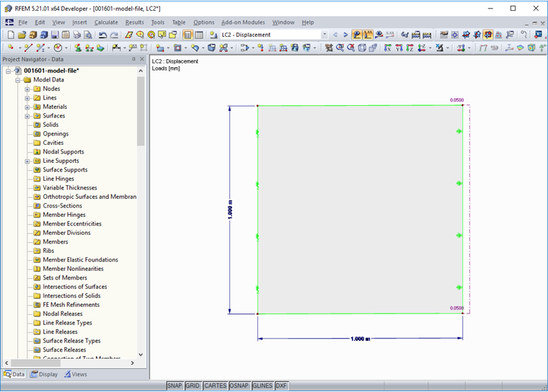Click the New Load Case icon beside the combo box

pyautogui.click(x=213, y=35)
